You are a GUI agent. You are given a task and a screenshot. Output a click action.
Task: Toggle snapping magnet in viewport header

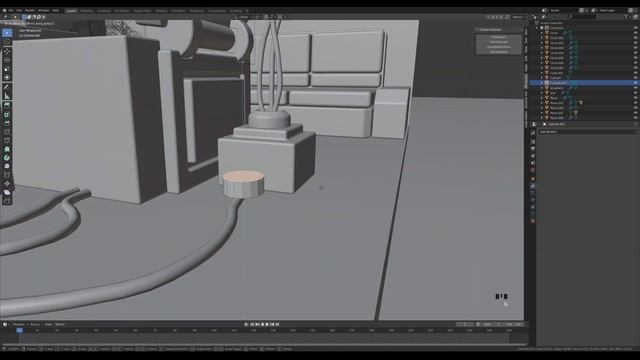pyautogui.click(x=266, y=17)
